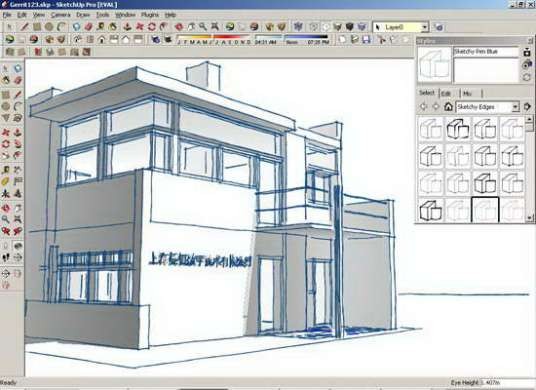Click the iso view icon in views toolbar
The width and height of the screenshot is (536, 390).
coord(78,39)
